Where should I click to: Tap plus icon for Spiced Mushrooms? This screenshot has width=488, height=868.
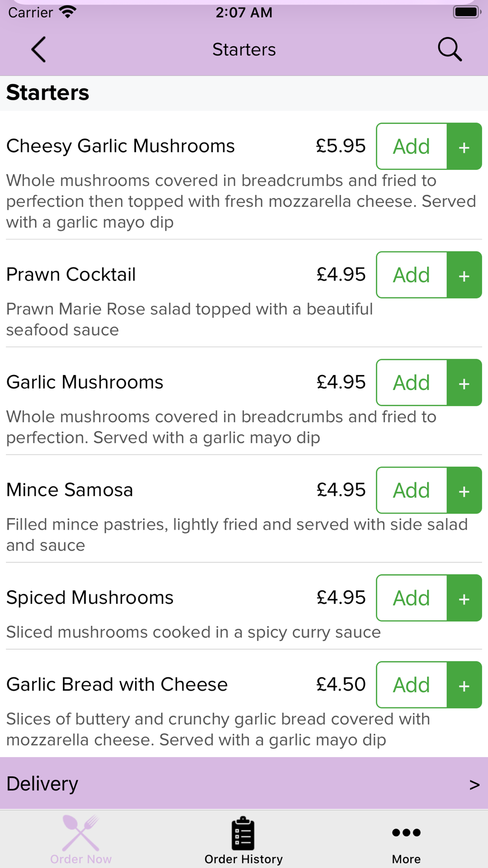pyautogui.click(x=464, y=598)
